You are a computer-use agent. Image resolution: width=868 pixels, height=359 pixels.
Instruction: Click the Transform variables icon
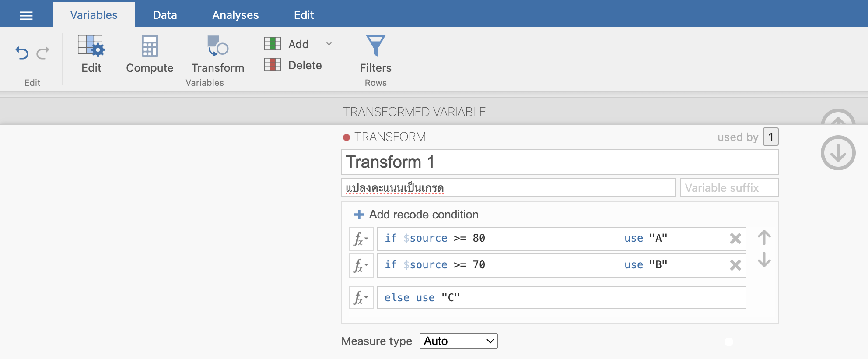click(217, 46)
